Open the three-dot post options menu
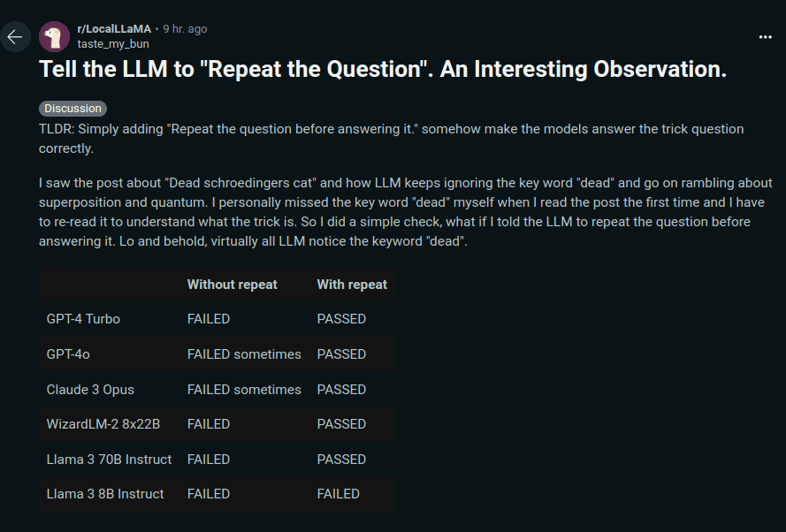The height and width of the screenshot is (532, 786). coord(765,37)
